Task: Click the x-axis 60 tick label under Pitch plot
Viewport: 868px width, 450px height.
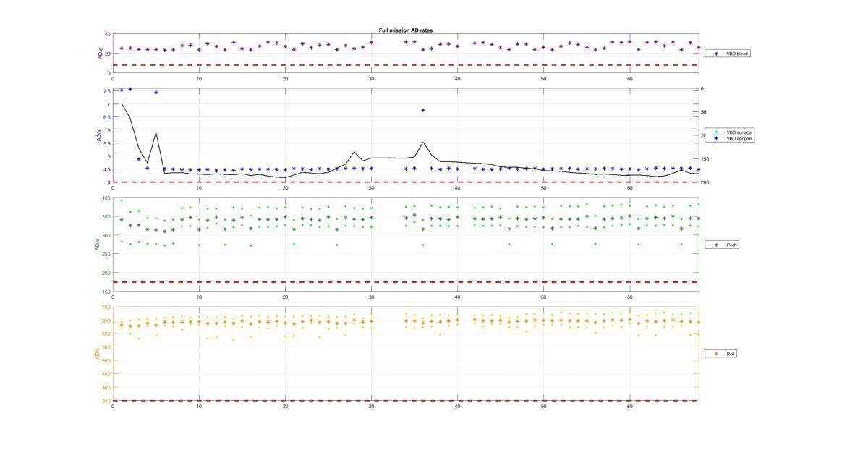Action: click(x=630, y=297)
